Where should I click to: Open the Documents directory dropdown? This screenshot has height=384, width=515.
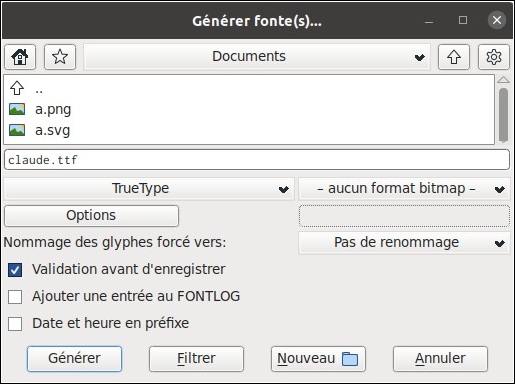tap(257, 57)
